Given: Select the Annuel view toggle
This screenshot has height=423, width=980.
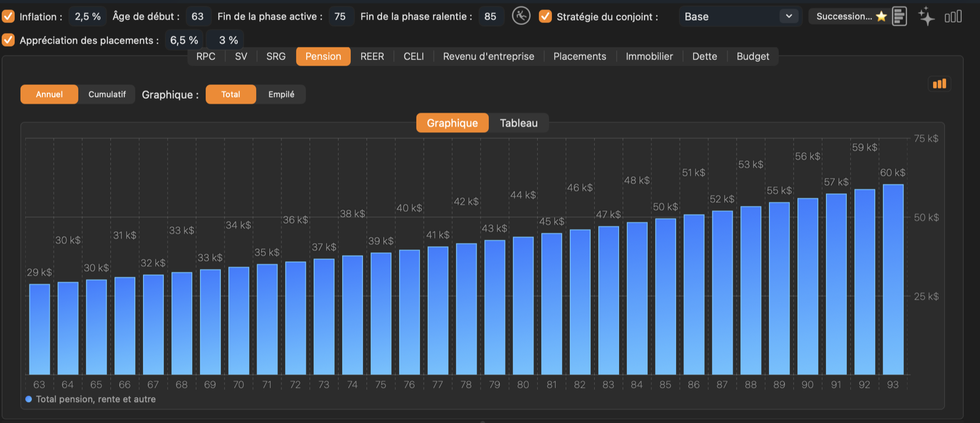Looking at the screenshot, I should pyautogui.click(x=49, y=94).
